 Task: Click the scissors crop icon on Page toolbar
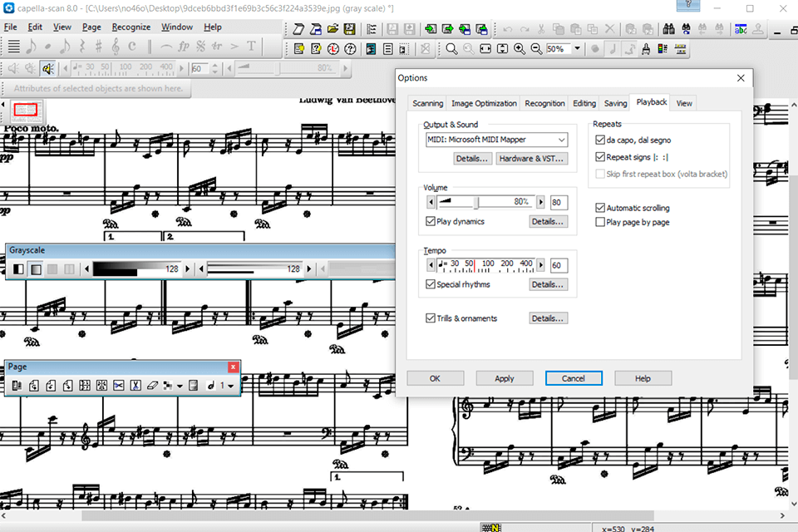(x=118, y=385)
